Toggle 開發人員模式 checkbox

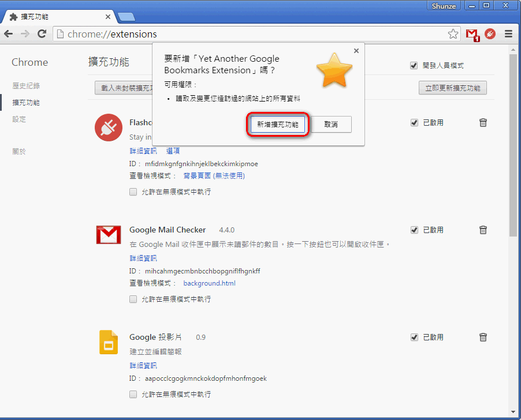pos(414,66)
